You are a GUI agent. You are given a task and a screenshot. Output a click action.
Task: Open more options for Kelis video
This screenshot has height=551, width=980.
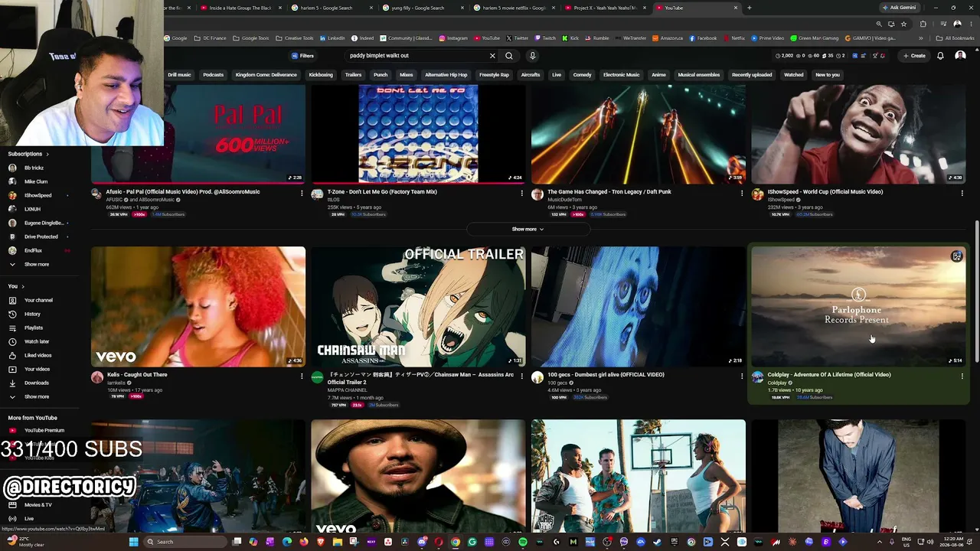coord(302,376)
